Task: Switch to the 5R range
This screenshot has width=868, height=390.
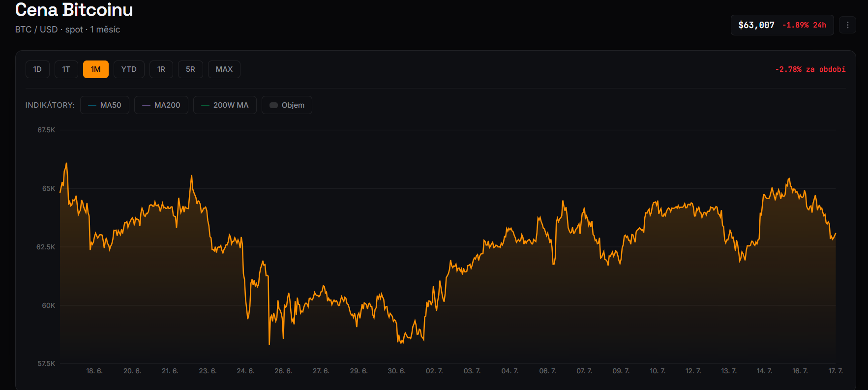Action: coord(190,69)
